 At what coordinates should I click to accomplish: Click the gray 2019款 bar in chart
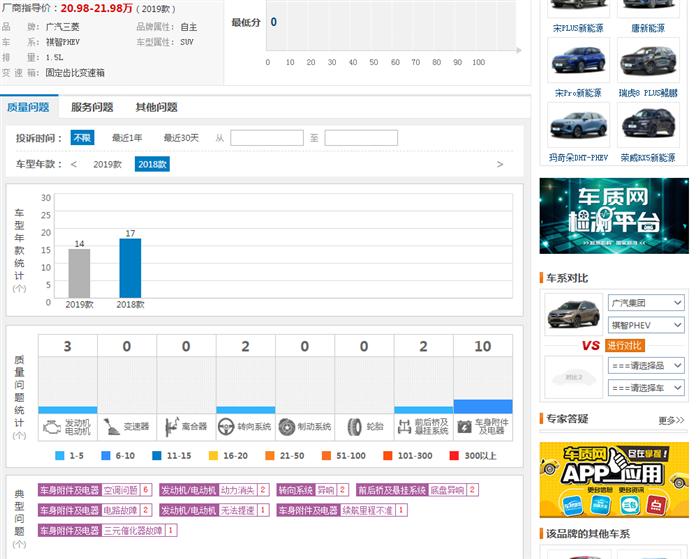(x=79, y=273)
